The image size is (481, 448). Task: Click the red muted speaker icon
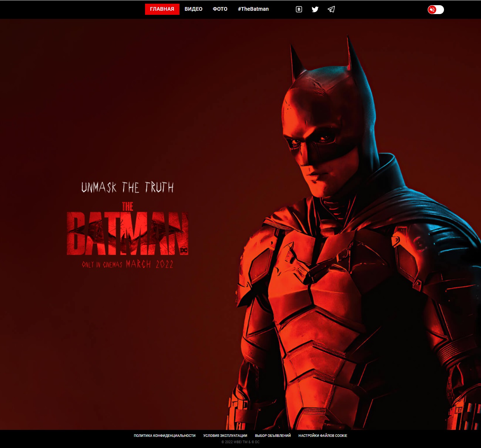[432, 10]
